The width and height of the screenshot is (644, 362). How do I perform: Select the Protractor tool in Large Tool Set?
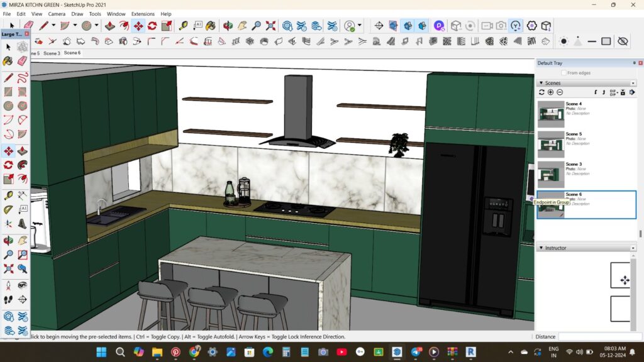[8, 210]
